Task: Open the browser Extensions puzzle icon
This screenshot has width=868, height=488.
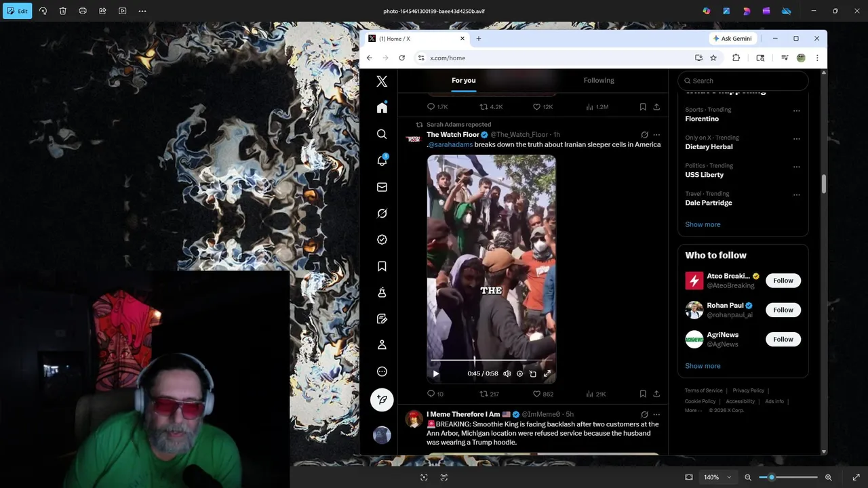Action: coord(736,58)
